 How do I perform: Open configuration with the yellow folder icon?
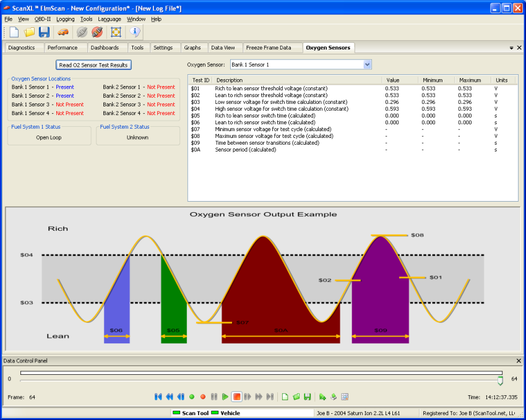(x=29, y=32)
